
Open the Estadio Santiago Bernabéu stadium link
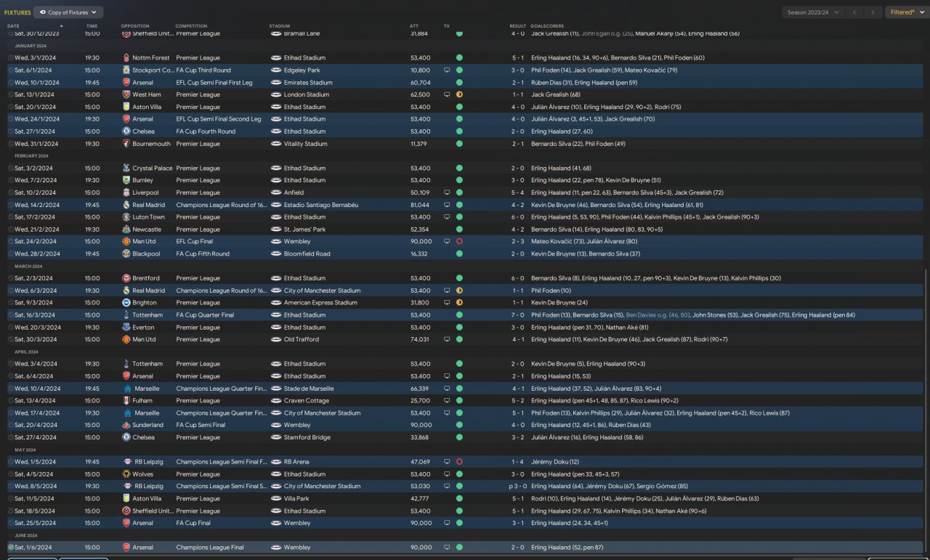click(321, 205)
